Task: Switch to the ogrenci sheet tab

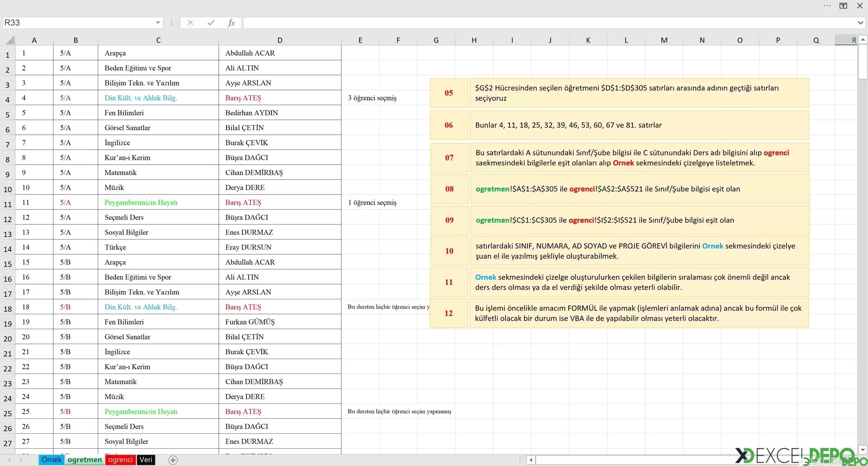Action: tap(120, 460)
